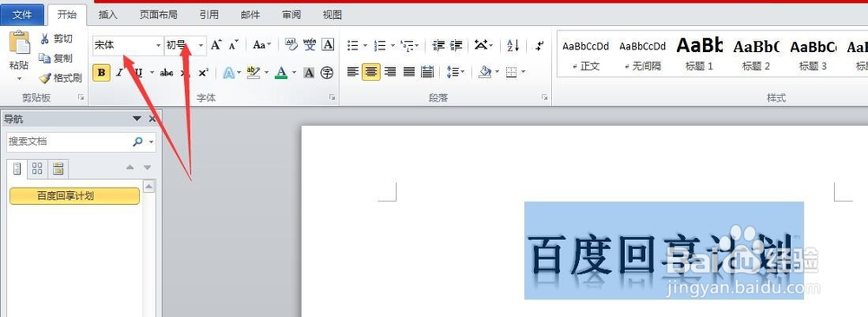Viewport: 868px width, 317px height.
Task: Switch to the Page Layout (页面布局) tab
Action: [158, 15]
